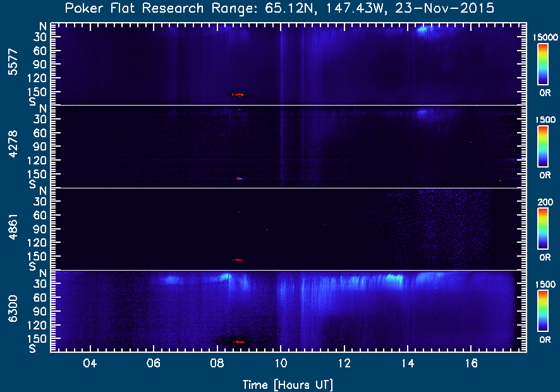Click the 04 hour tick label
This screenshot has height=392, width=560.
coord(90,364)
